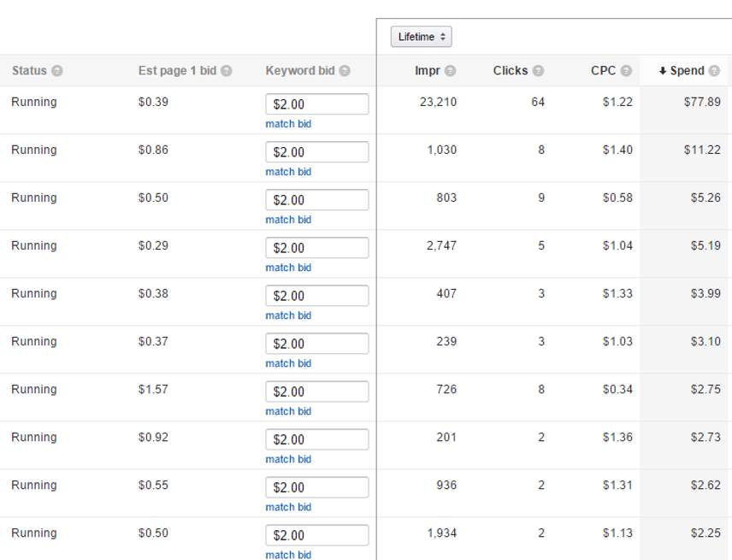The height and width of the screenshot is (560, 732).
Task: Open the Keyword bid help tooltip icon
Action: (x=344, y=71)
